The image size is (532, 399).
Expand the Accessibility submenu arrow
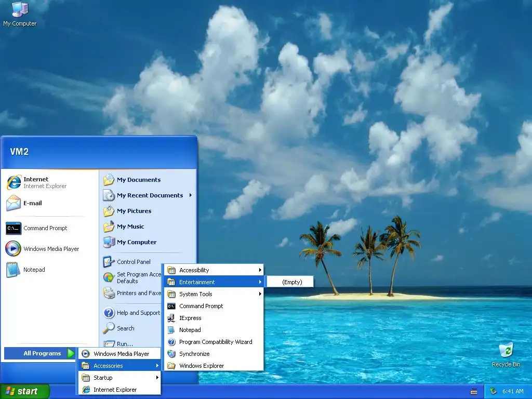click(x=260, y=270)
